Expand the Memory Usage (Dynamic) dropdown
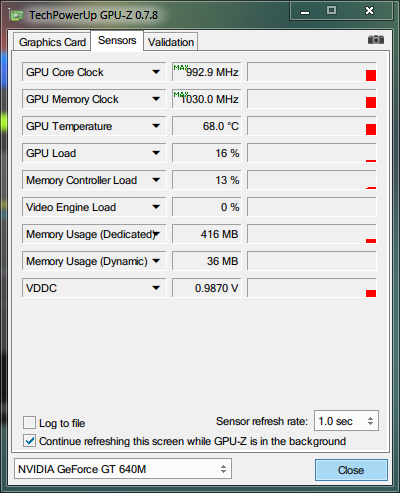The width and height of the screenshot is (400, 493). 156,261
